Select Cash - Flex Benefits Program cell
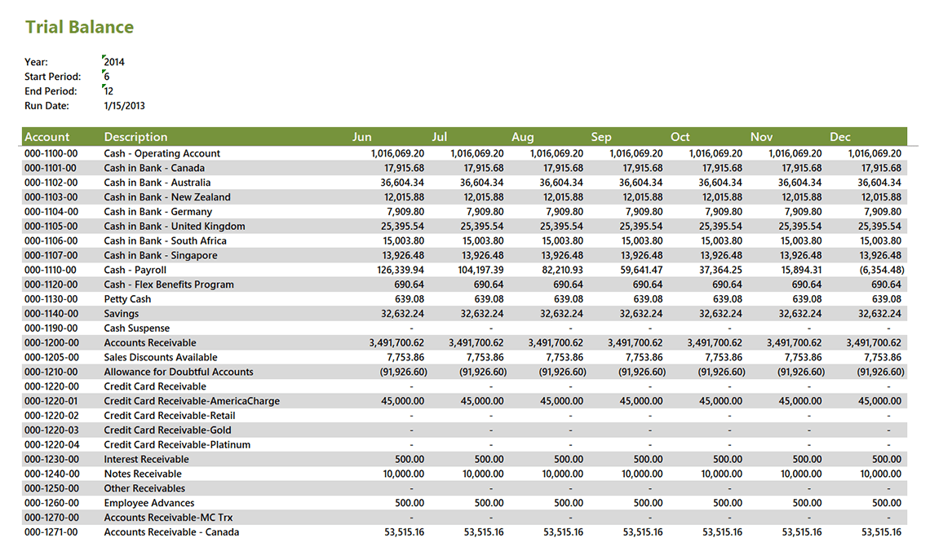The height and width of the screenshot is (560, 930). [x=169, y=284]
